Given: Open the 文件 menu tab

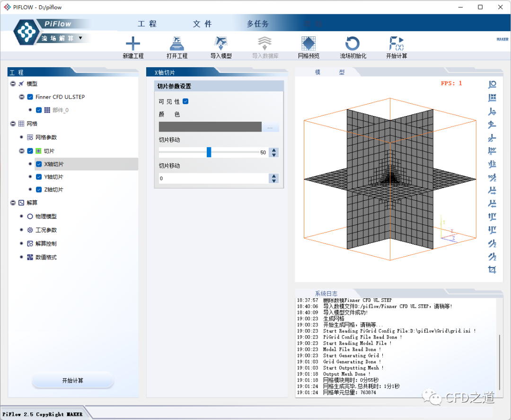Looking at the screenshot, I should coord(203,24).
